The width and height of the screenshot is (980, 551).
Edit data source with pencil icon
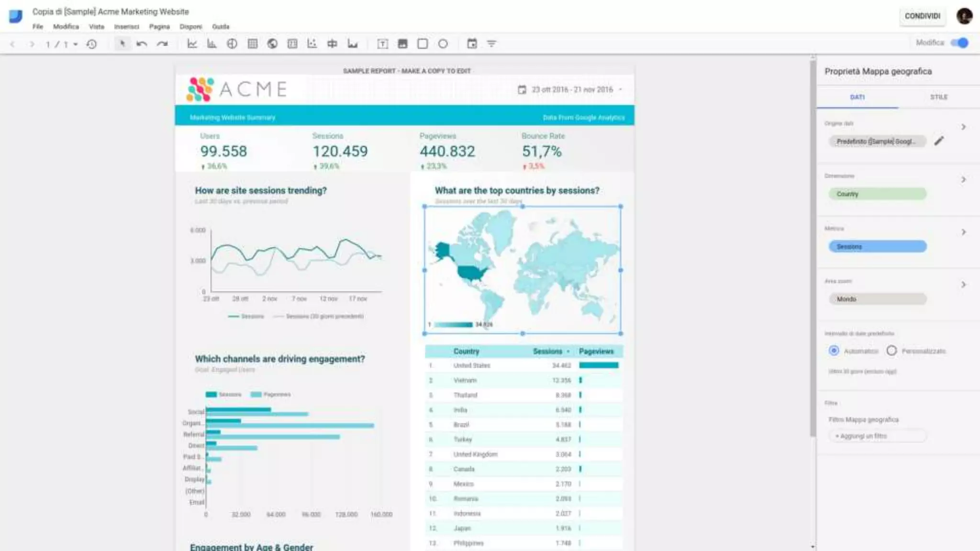[x=939, y=141]
